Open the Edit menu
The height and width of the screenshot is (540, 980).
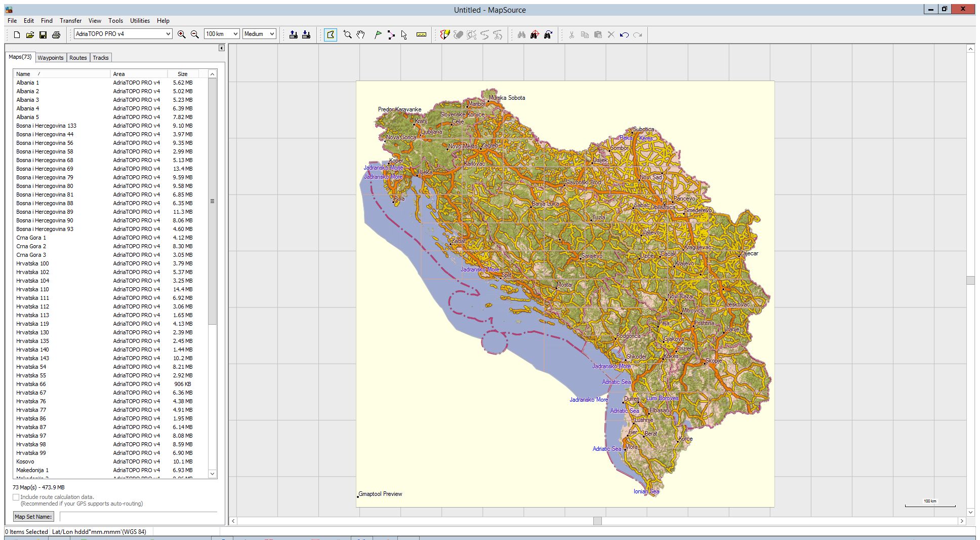pyautogui.click(x=29, y=21)
